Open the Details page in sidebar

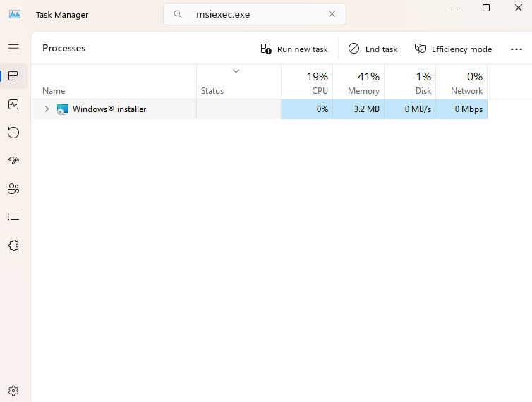click(x=13, y=217)
